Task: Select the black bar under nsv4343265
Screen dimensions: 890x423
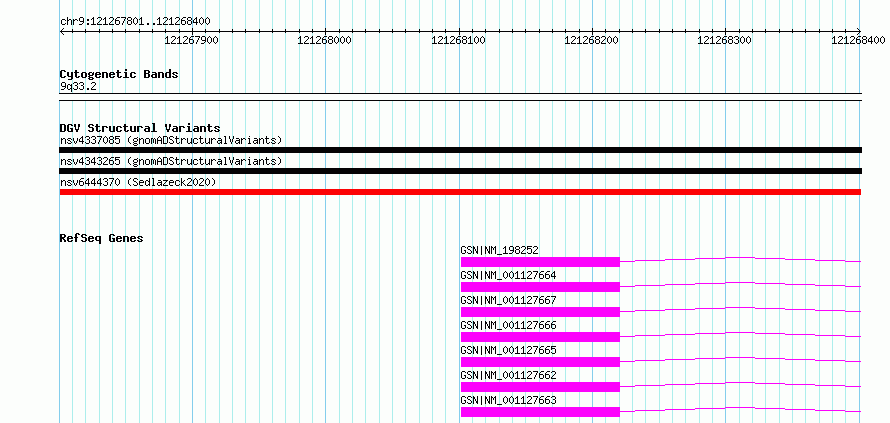Action: click(x=460, y=171)
